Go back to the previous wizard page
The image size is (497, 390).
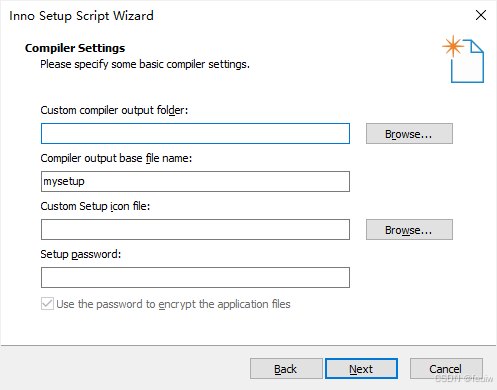[286, 369]
